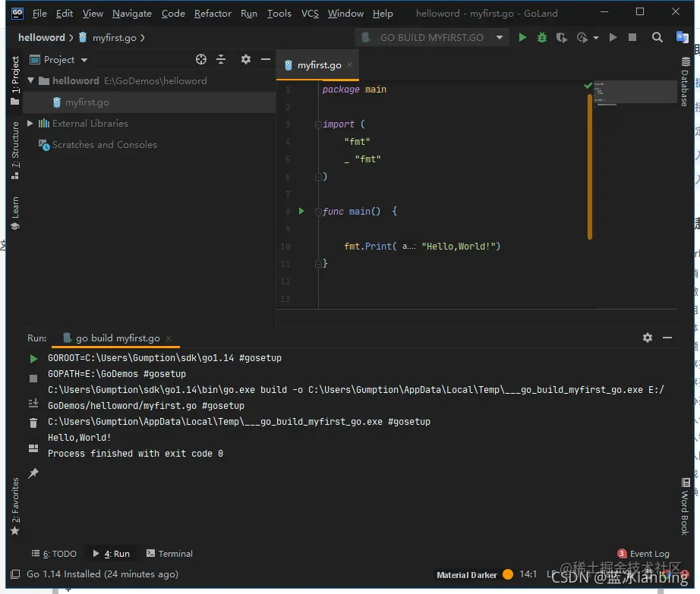
Task: Open the Refactor menu
Action: pyautogui.click(x=213, y=14)
